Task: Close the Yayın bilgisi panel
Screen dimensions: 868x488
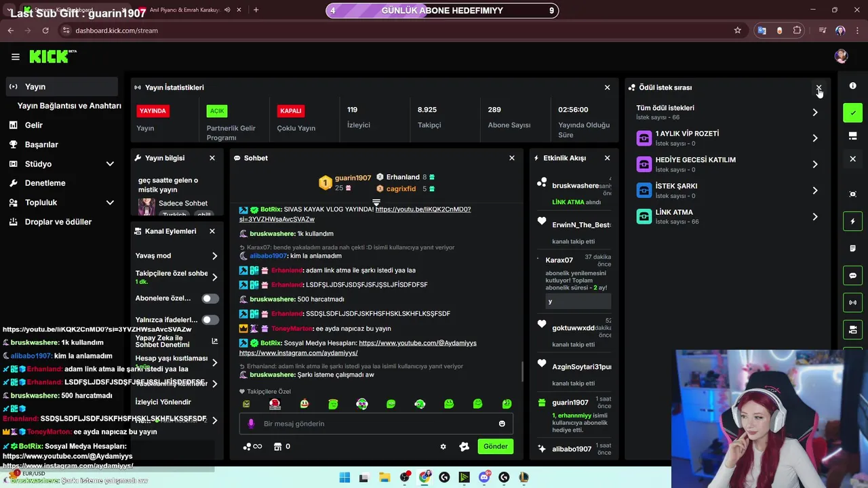Action: pos(212,158)
